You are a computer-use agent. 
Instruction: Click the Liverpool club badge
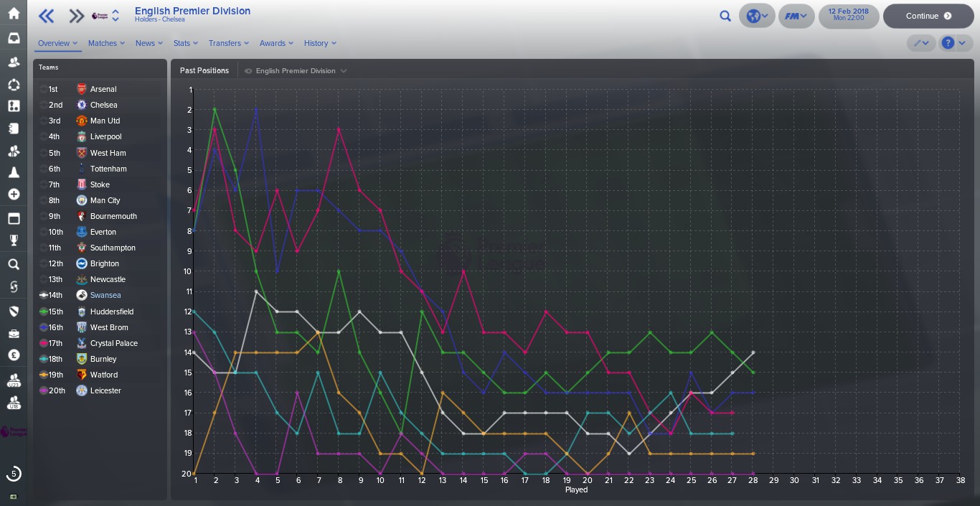click(81, 136)
